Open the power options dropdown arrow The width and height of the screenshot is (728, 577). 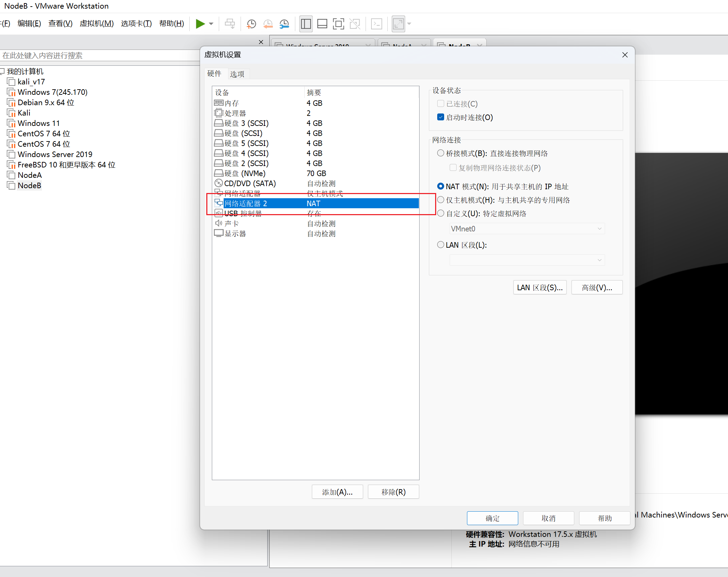pos(211,24)
